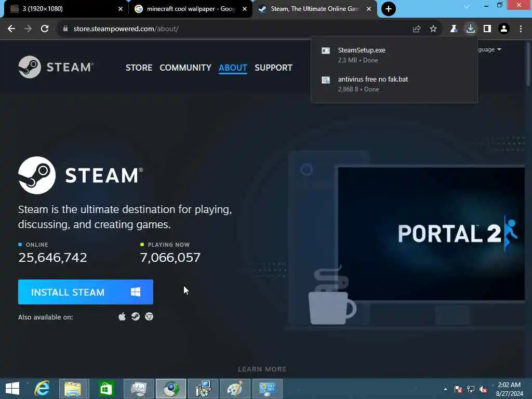Click the INSTALL STEAM button

click(86, 292)
